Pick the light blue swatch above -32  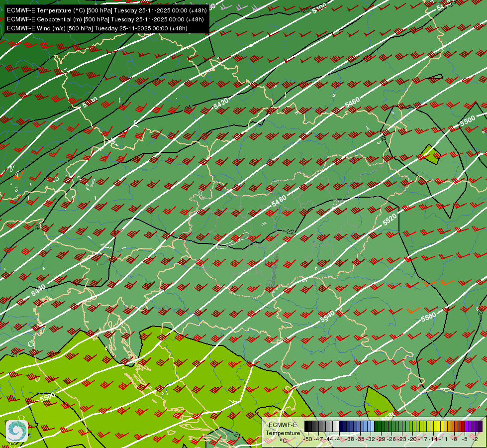(x=373, y=426)
